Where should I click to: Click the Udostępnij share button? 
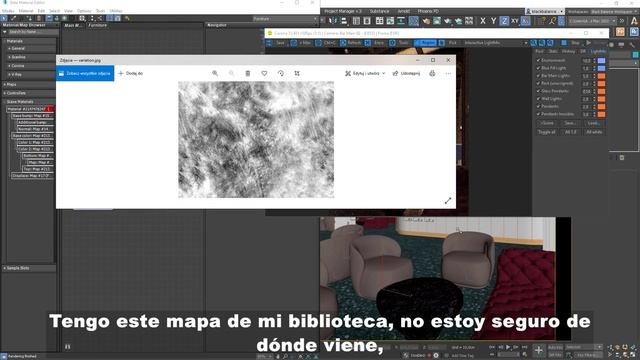(406, 73)
